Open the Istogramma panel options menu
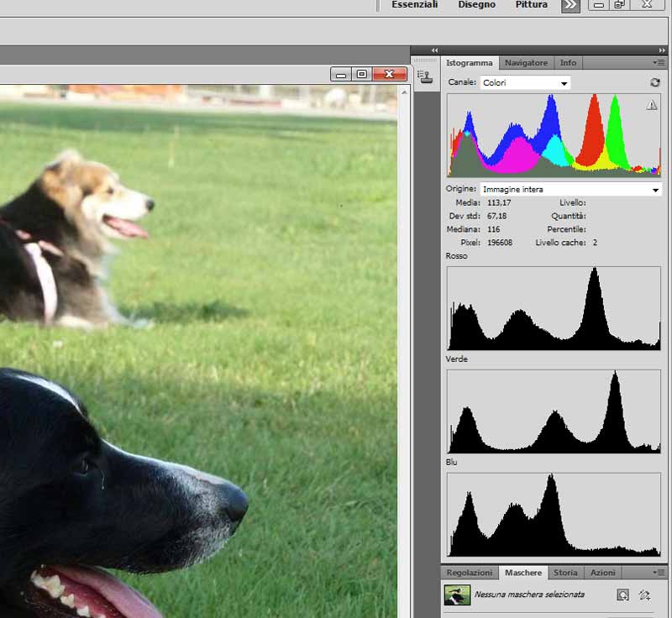Viewport: 672px width, 618px height. 659,63
